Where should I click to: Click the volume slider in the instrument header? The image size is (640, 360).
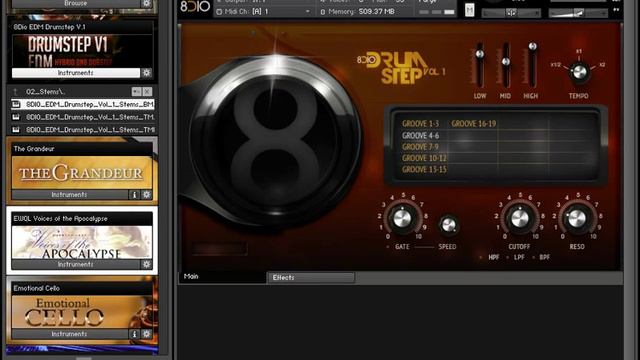[x=578, y=13]
